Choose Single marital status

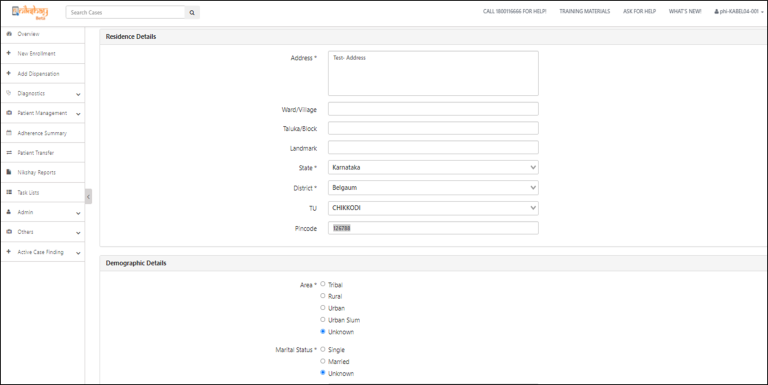click(x=323, y=349)
